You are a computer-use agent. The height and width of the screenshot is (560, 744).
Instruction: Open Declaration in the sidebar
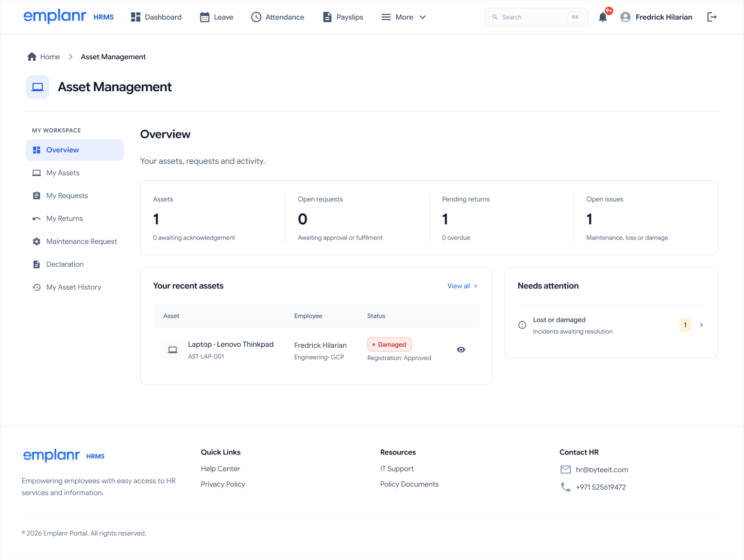[75, 264]
